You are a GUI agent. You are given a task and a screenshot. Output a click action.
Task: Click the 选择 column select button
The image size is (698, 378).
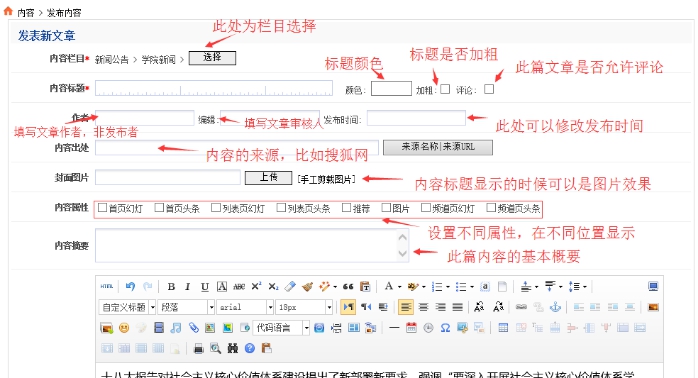point(212,58)
